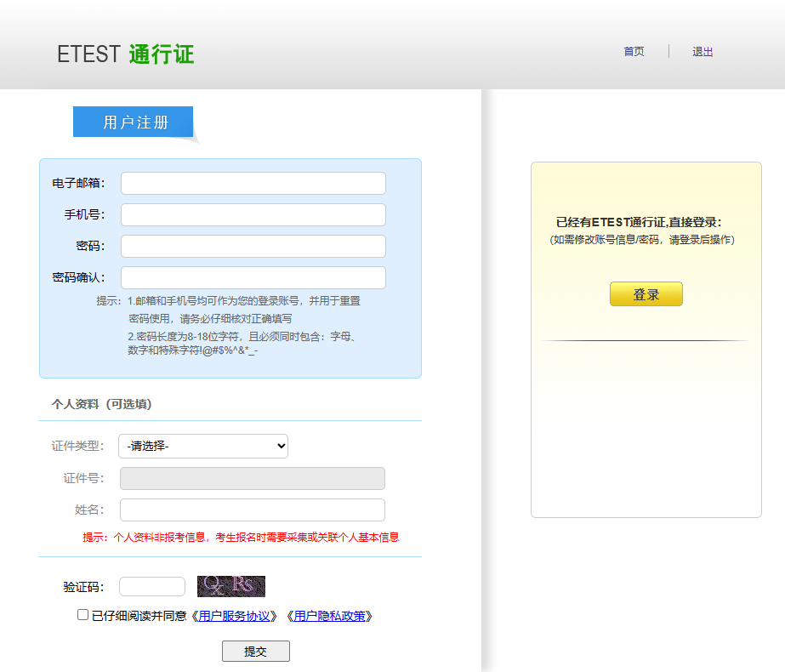This screenshot has height=672, width=785.
Task: Check the 已仔细阅读并同意 checkbox
Action: click(x=83, y=615)
